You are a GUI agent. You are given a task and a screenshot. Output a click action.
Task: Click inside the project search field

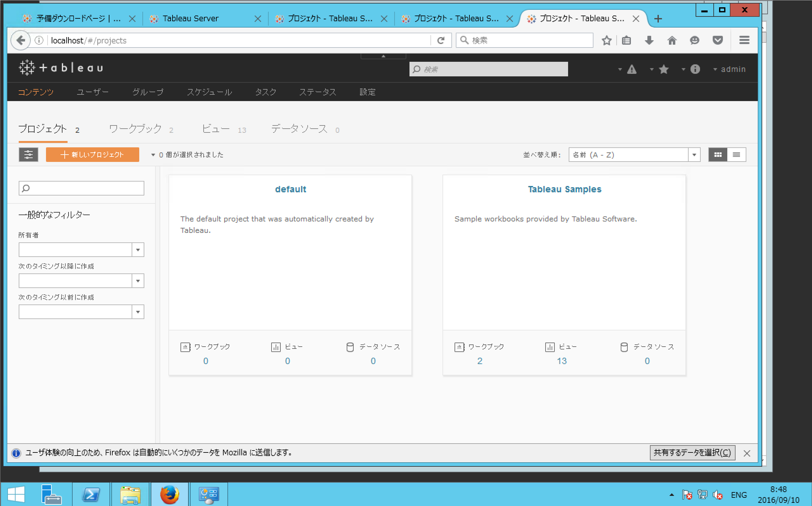[81, 188]
